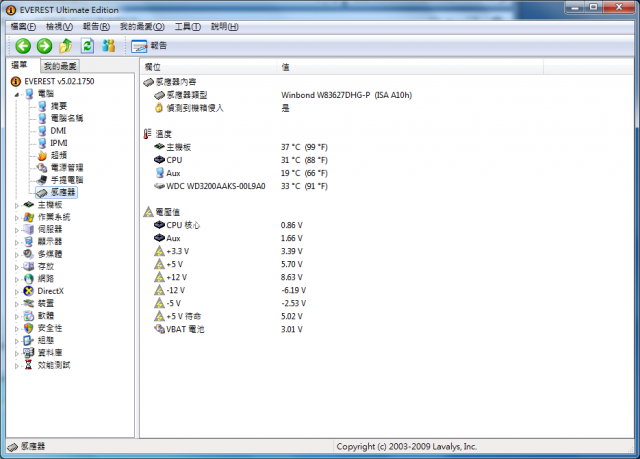The image size is (640, 459).
Task: Select the WDC WD3200AAKS-00L9A0 drive row
Action: coord(241,186)
